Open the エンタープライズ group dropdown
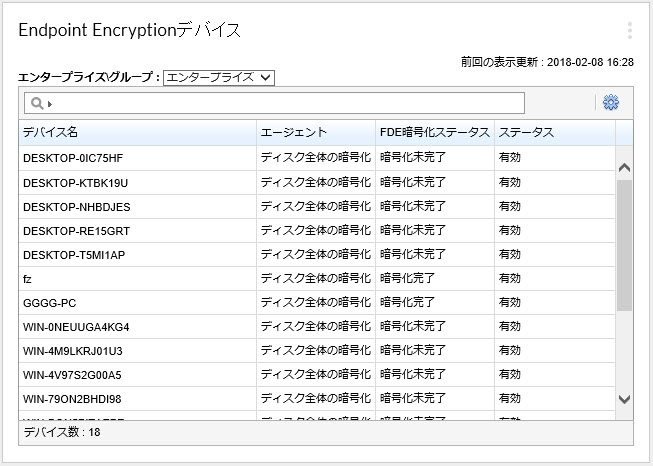 pos(218,77)
